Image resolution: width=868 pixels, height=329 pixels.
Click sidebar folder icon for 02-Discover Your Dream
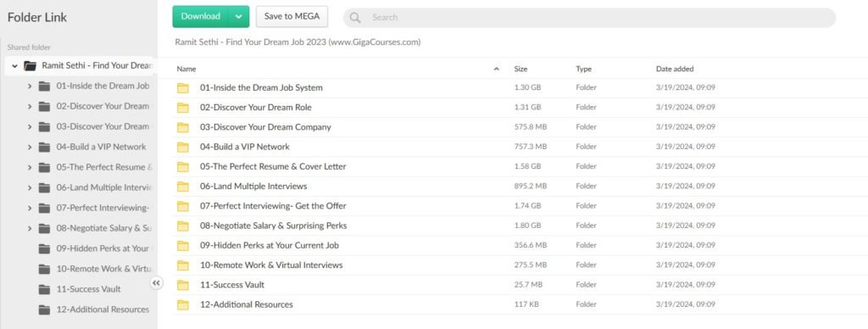[44, 107]
